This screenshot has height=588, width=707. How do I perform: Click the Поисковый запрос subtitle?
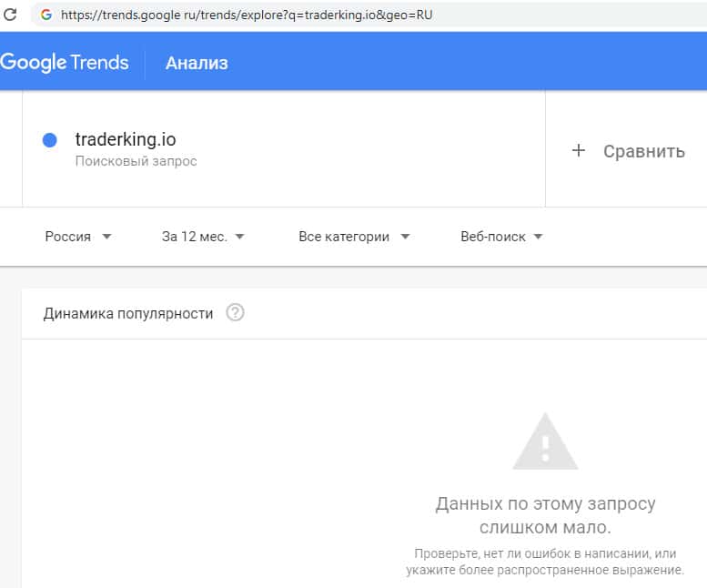[x=136, y=161]
